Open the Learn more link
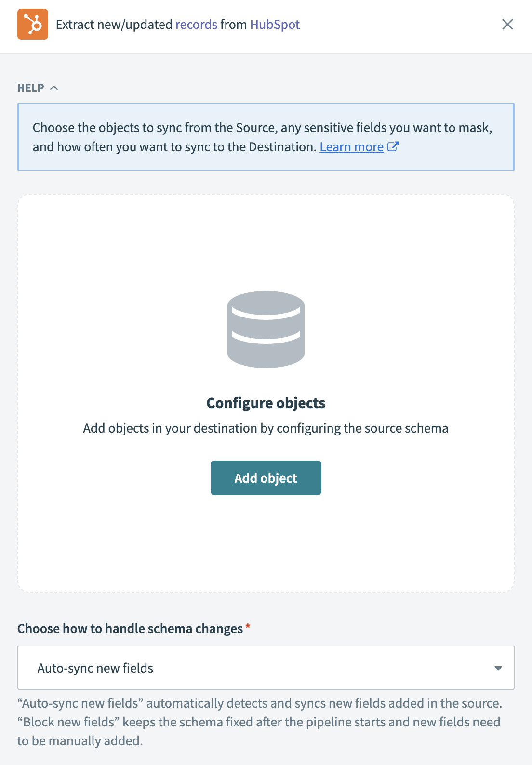This screenshot has width=532, height=765. click(x=351, y=147)
